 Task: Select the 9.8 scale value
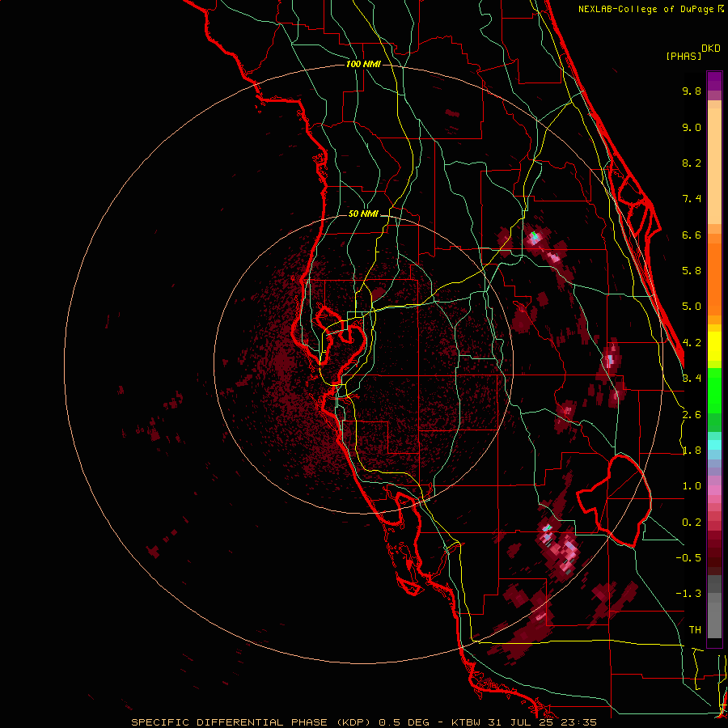click(x=692, y=91)
